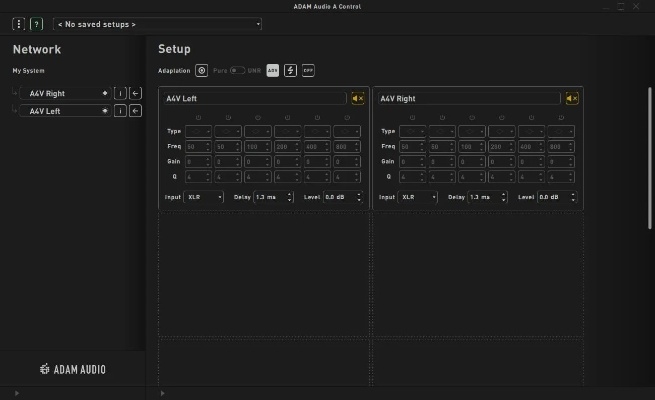
Task: Open the Input XLR dropdown for A4V Right
Action: coord(418,197)
